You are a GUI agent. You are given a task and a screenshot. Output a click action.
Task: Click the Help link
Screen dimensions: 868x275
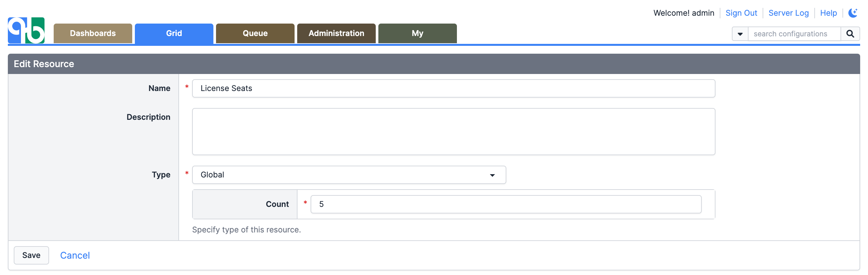(828, 13)
